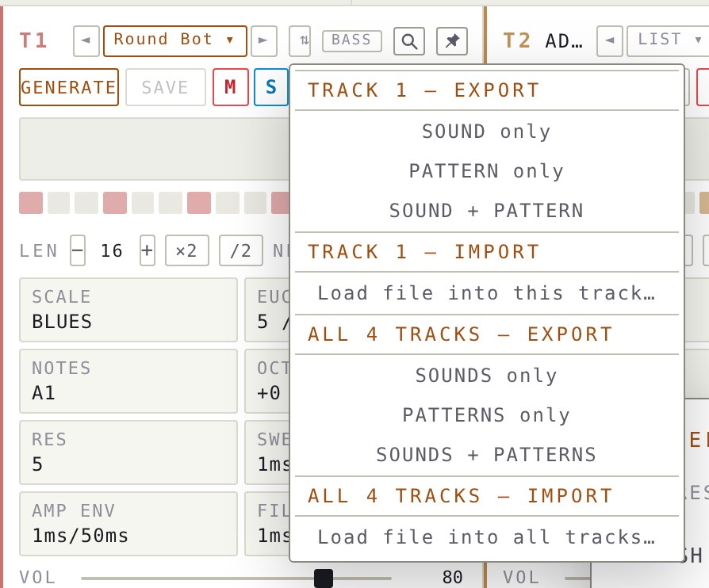The width and height of the screenshot is (709, 588).
Task: Toggle the sixth sequencer step
Action: (171, 203)
